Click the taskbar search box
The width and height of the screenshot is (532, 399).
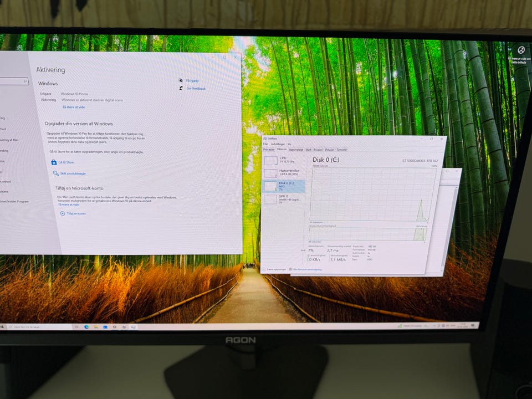coord(40,327)
